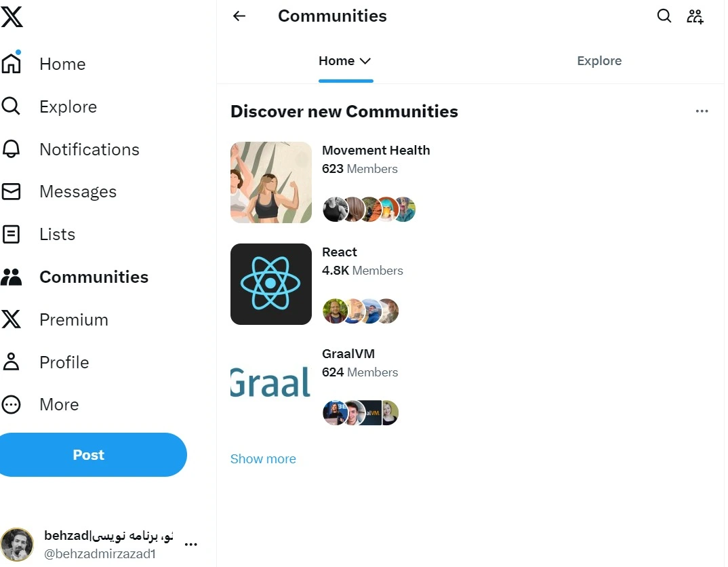The image size is (728, 567).
Task: Click the Show more link
Action: 263,458
